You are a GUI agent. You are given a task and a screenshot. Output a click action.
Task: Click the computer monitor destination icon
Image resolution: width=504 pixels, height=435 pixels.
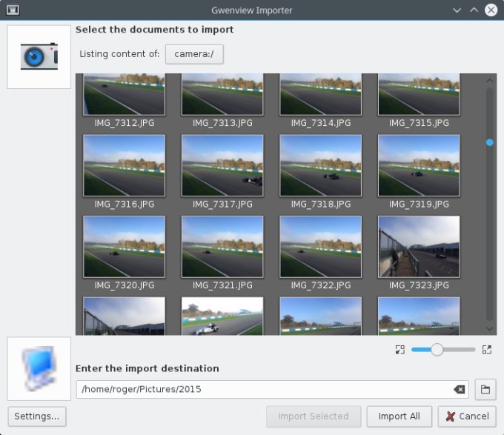pyautogui.click(x=39, y=369)
